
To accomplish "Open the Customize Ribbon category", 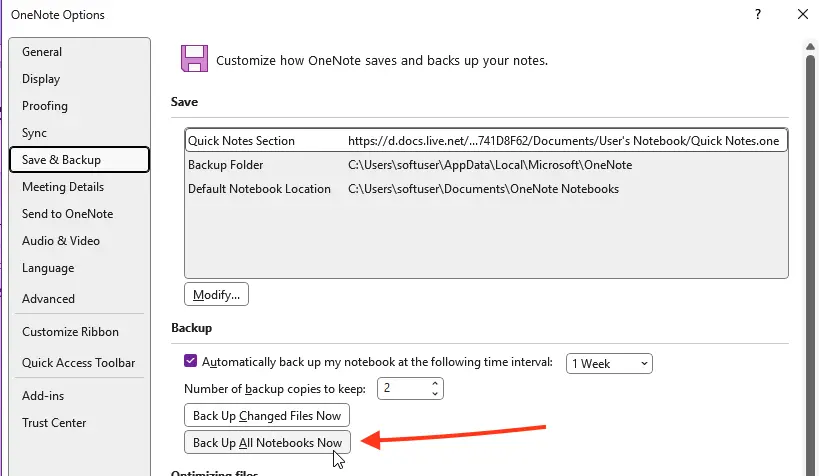I will pos(70,332).
